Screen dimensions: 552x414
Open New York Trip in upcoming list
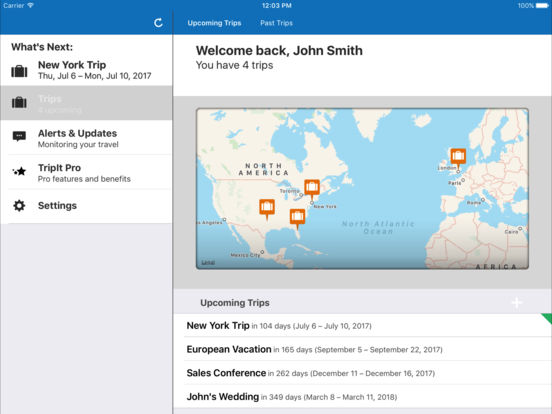pyautogui.click(x=368, y=326)
